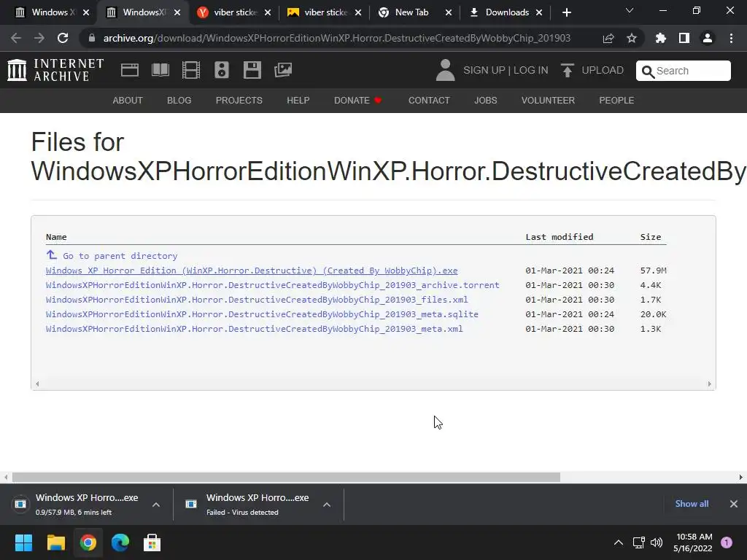
Task: Expand options for the failed virus detected download
Action: 327,505
